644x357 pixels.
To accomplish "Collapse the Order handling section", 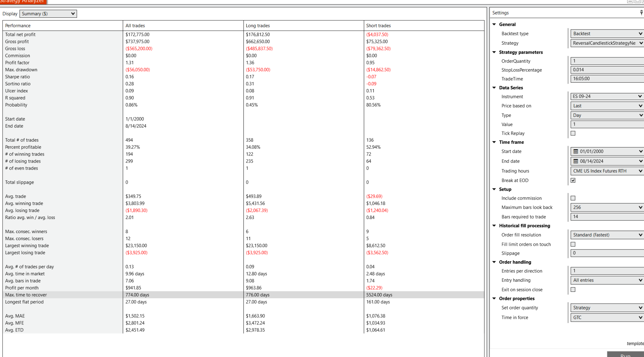I will (x=494, y=262).
